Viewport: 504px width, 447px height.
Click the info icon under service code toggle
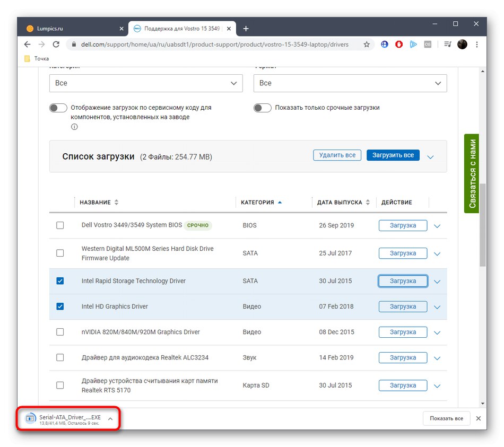point(74,127)
